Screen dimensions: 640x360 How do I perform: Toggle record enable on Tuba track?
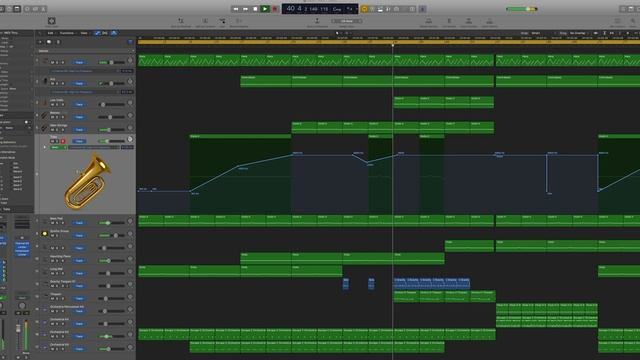coord(63,141)
